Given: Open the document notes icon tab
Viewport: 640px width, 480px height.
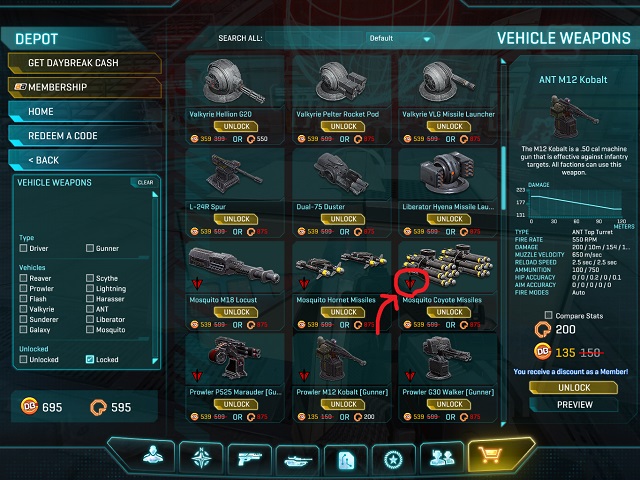Looking at the screenshot, I should click(346, 460).
